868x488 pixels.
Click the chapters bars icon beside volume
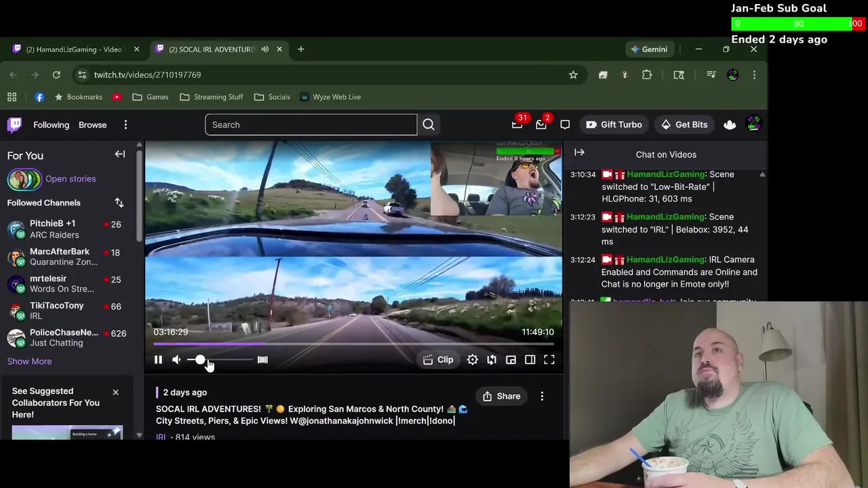tap(262, 360)
